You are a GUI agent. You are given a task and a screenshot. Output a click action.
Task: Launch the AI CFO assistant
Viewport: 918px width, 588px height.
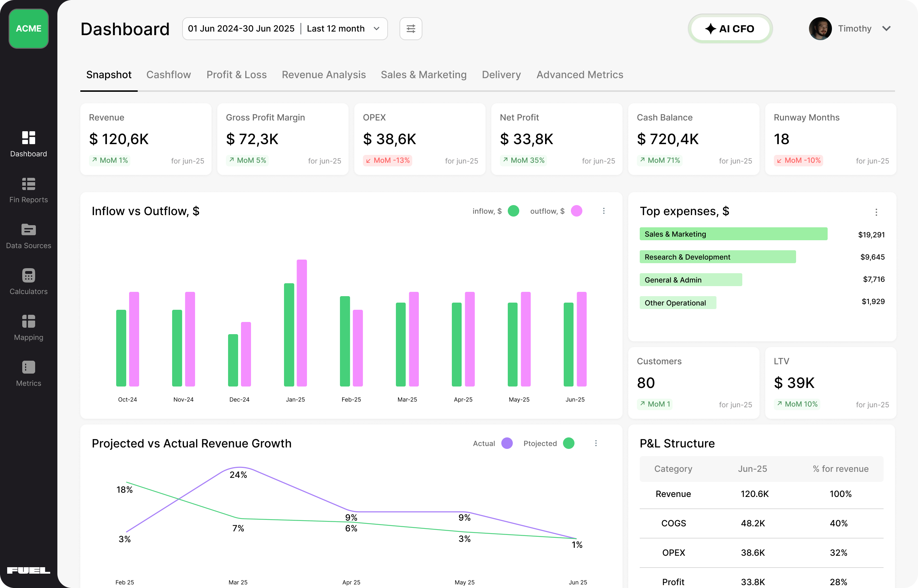pos(730,29)
